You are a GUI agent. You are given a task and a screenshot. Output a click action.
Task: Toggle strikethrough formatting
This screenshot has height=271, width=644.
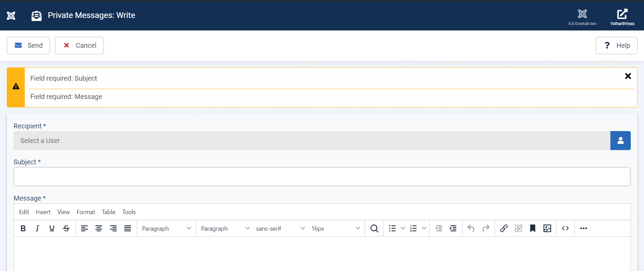[66, 228]
